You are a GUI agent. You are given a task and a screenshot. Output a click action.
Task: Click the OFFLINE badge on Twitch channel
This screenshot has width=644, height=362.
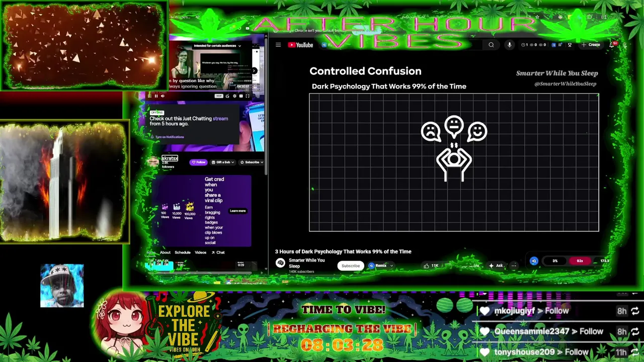click(x=157, y=113)
